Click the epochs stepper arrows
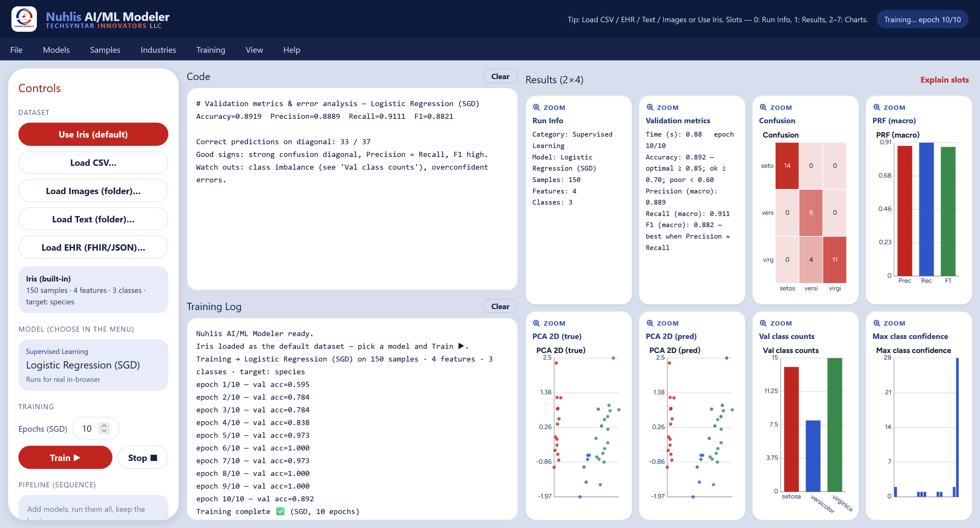 click(104, 428)
